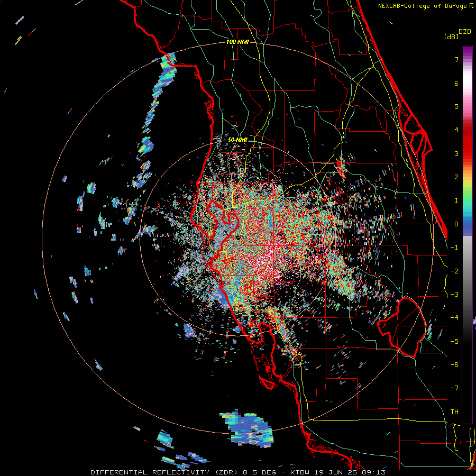Click the [dB] unit label
476x476 pixels.
click(x=451, y=37)
